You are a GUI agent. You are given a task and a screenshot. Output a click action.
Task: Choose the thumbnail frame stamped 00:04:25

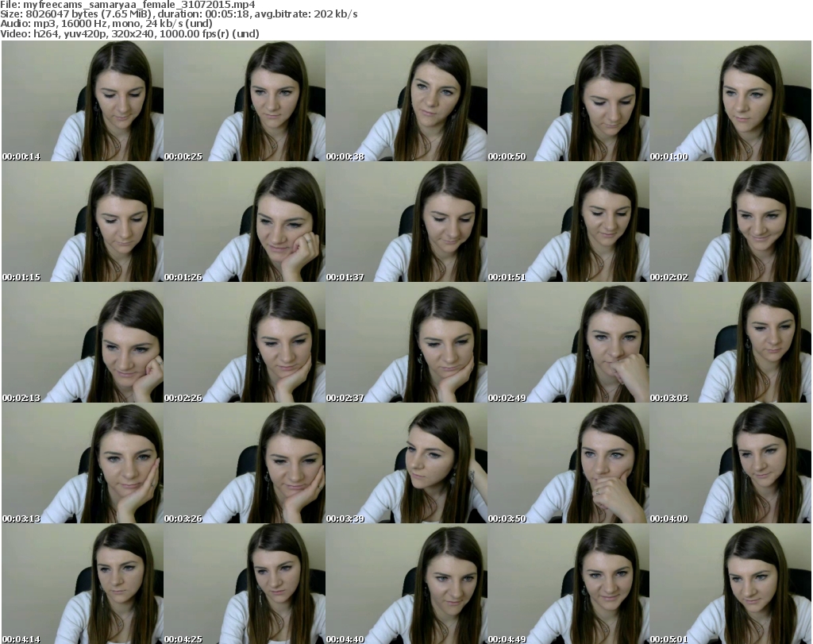245,584
